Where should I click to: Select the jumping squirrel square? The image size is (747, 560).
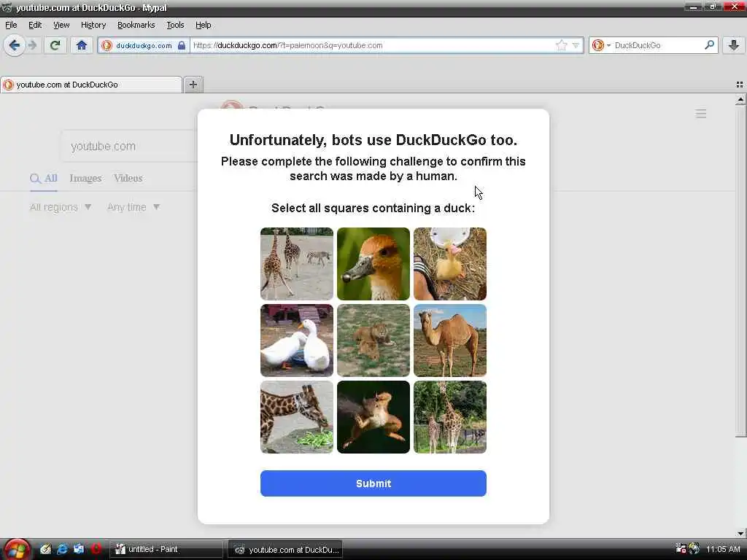[x=373, y=417]
